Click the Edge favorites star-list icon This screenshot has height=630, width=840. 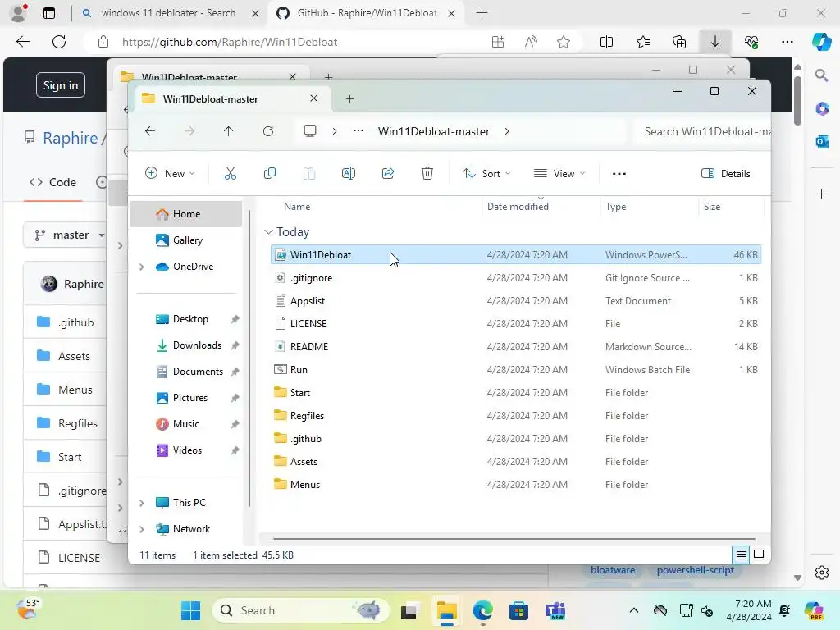643,42
